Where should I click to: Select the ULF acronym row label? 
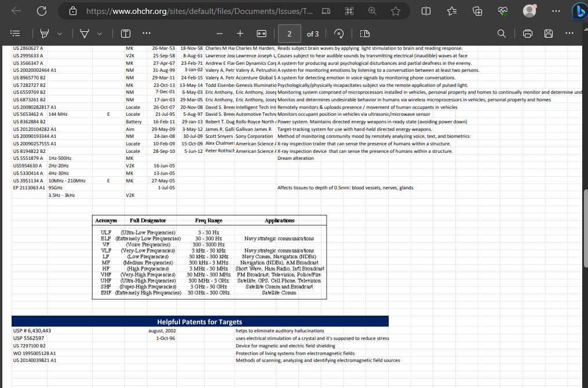tap(106, 232)
